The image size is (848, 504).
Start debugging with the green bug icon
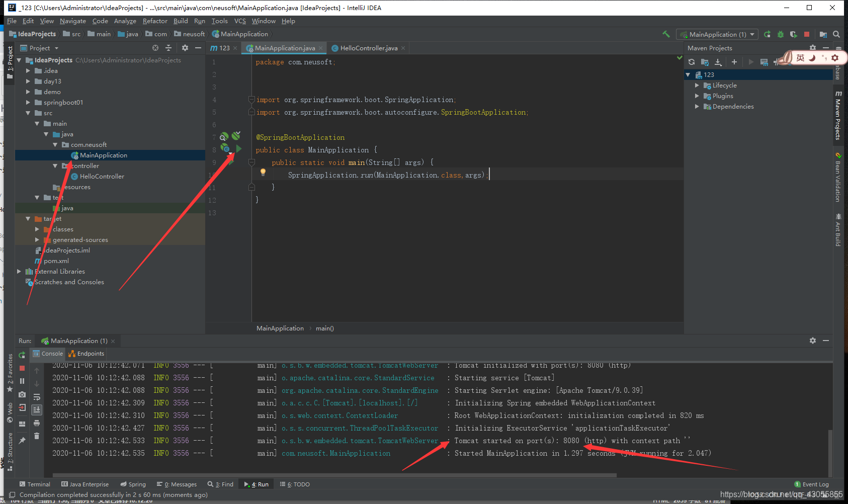(x=781, y=34)
